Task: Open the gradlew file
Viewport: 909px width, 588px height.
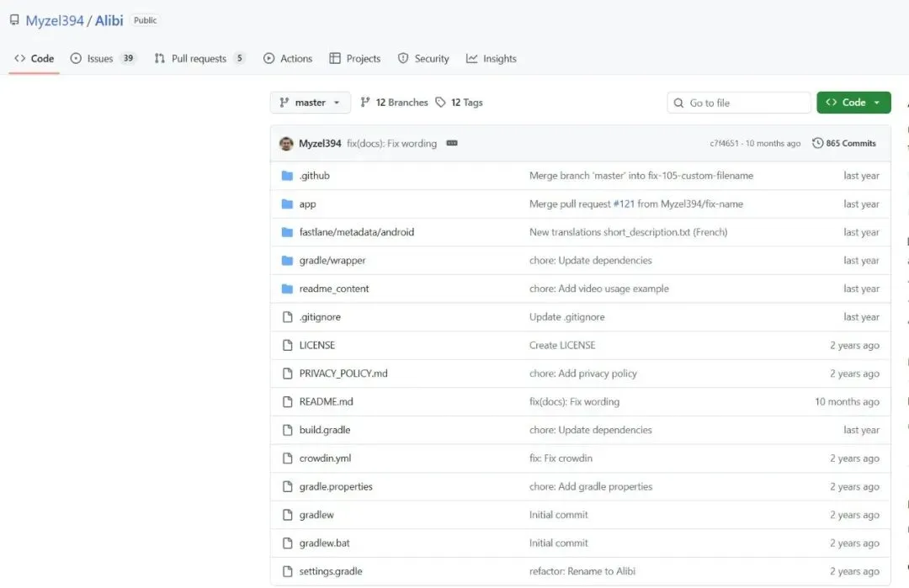Action: click(316, 515)
